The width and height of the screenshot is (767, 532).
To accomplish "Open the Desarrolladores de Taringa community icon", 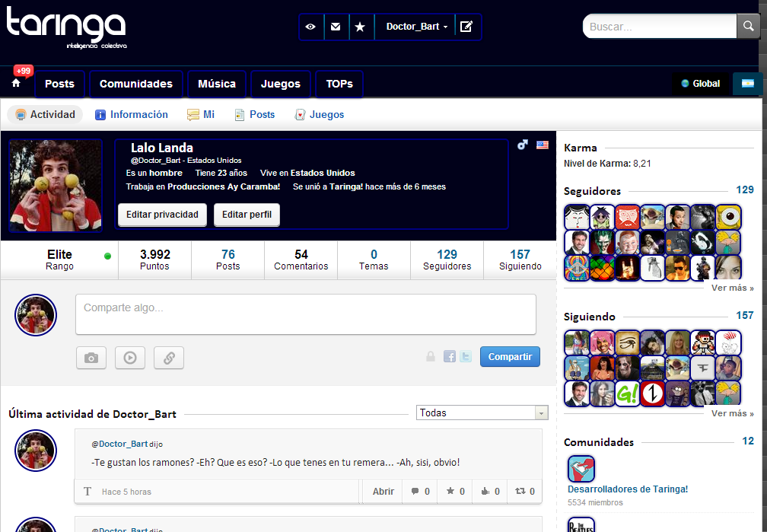I will tap(581, 469).
